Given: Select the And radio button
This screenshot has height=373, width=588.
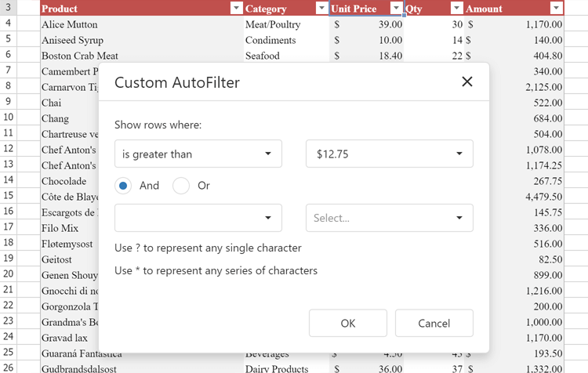Looking at the screenshot, I should click(123, 186).
